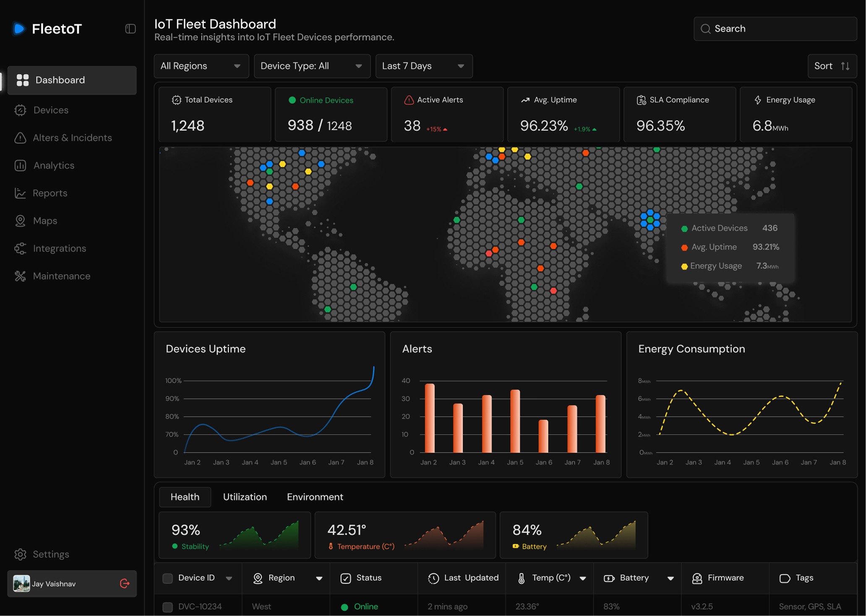This screenshot has width=866, height=616.
Task: Click the Active Alerts card
Action: pyautogui.click(x=447, y=114)
